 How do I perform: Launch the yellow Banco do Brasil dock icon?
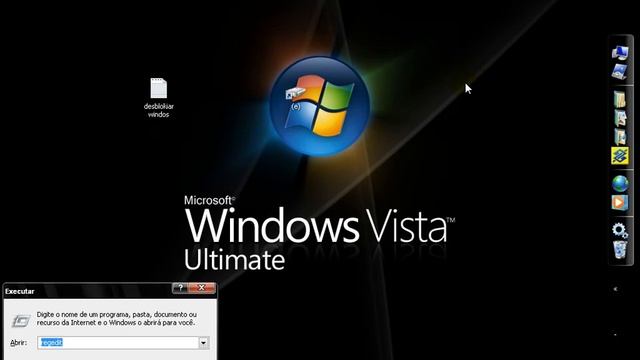click(x=620, y=156)
